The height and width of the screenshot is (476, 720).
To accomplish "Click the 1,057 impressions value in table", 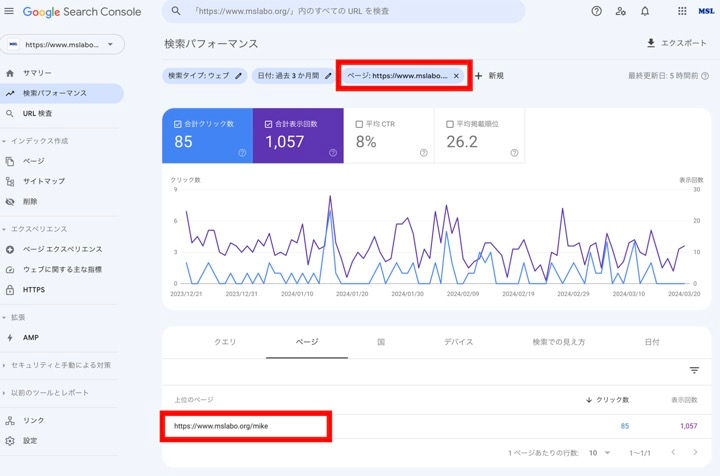I will click(x=689, y=426).
